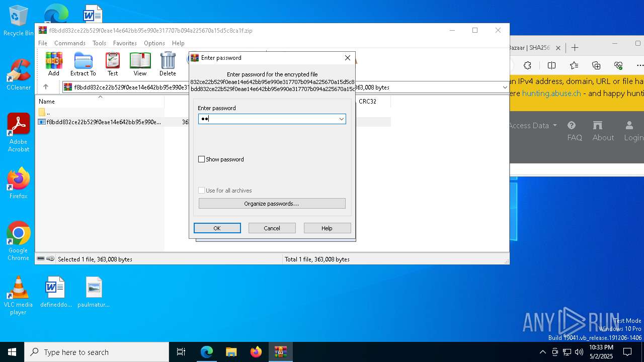The width and height of the screenshot is (644, 362).
Task: Tick the Show password checkbox
Action: pyautogui.click(x=202, y=159)
